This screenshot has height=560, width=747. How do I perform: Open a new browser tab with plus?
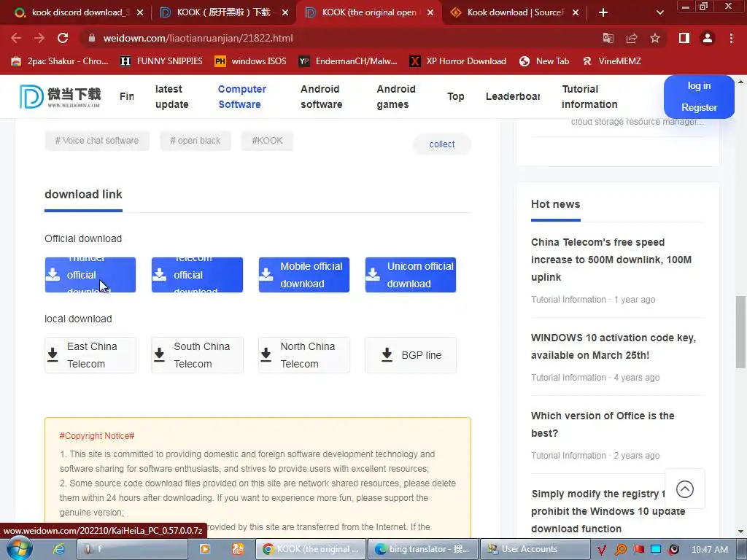pos(603,12)
